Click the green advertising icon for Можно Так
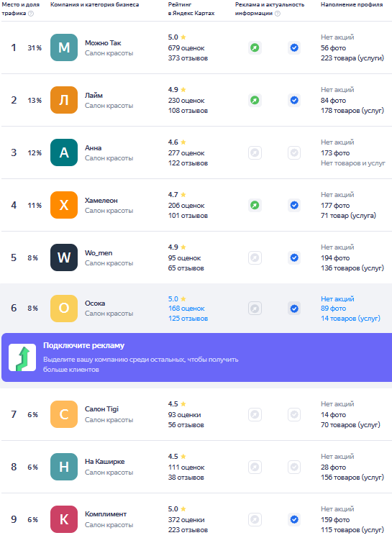 coord(255,47)
